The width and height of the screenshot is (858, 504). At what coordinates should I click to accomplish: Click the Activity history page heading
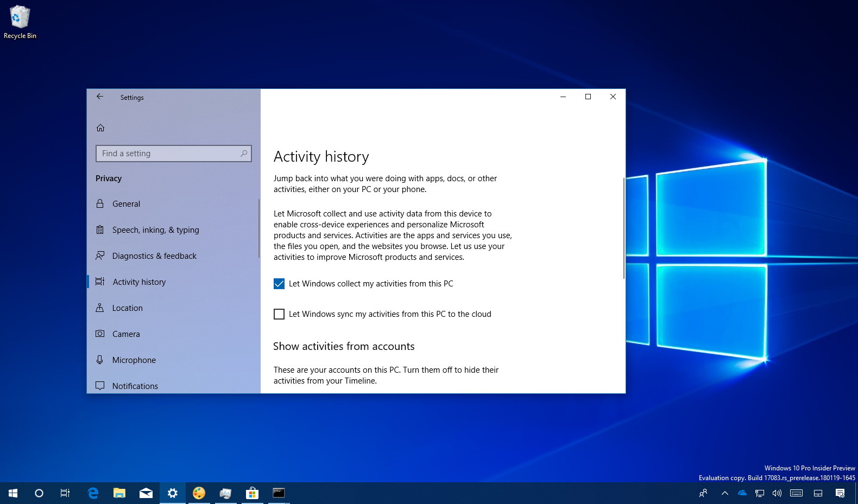tap(321, 157)
